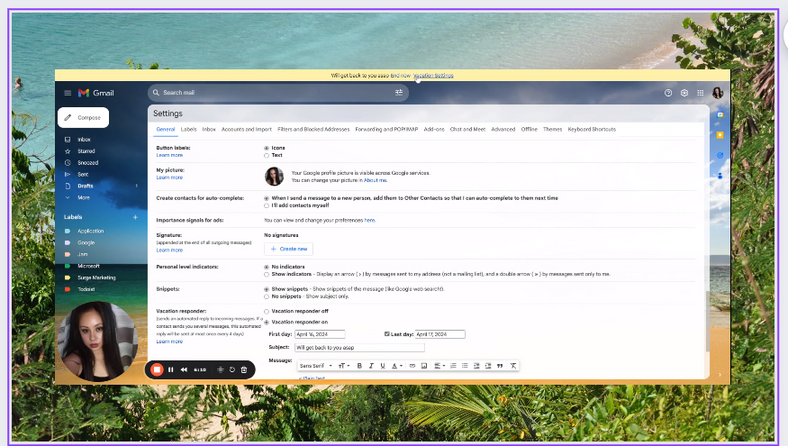Apply quote formatting to message
The image size is (788, 446).
500,366
